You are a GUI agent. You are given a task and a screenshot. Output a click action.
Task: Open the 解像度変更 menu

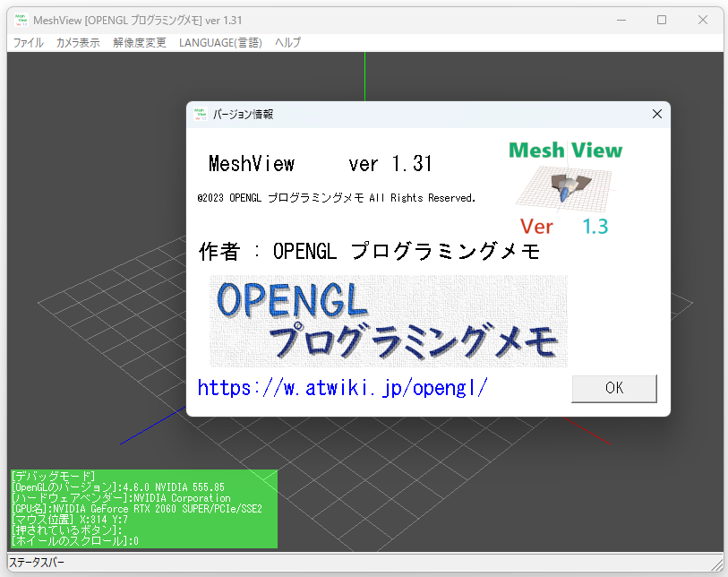(140, 43)
